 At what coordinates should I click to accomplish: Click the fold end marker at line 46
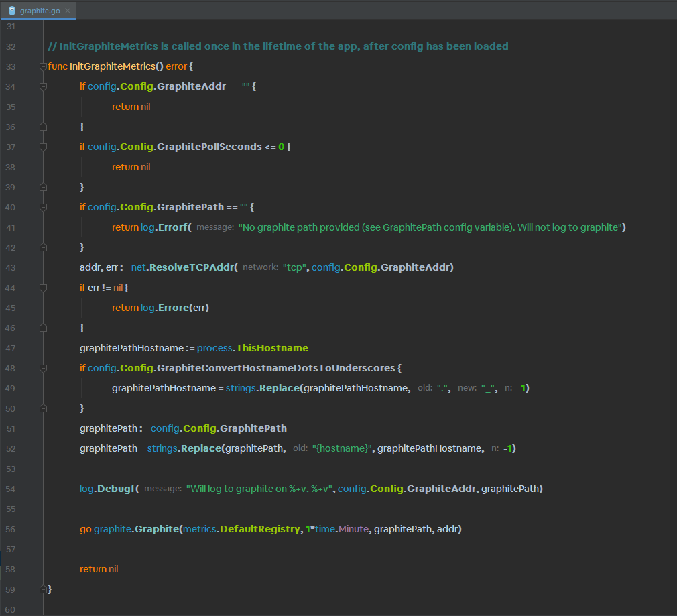(44, 328)
